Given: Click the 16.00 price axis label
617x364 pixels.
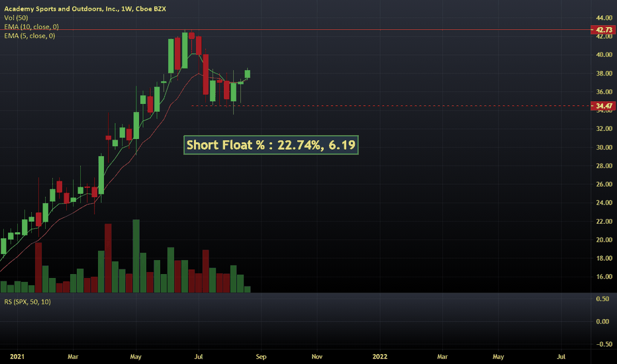Looking at the screenshot, I should coord(604,277).
